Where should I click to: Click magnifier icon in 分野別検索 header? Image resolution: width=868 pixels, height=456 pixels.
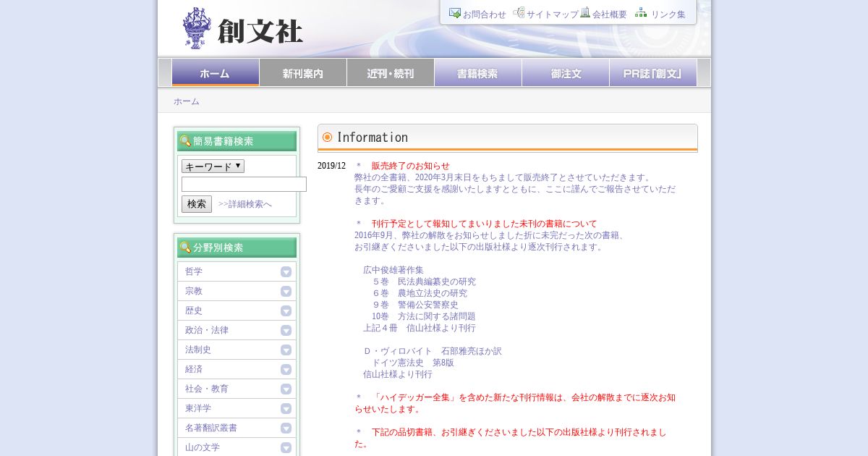click(x=185, y=248)
